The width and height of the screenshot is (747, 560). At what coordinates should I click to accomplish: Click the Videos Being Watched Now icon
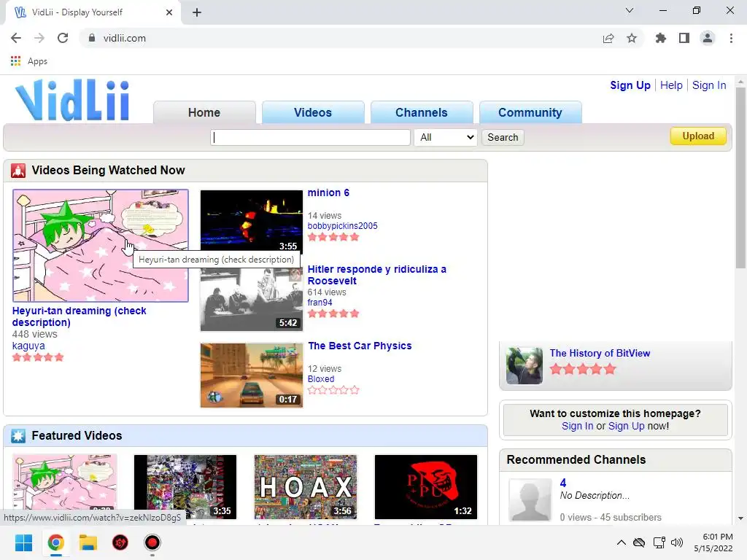(x=18, y=171)
